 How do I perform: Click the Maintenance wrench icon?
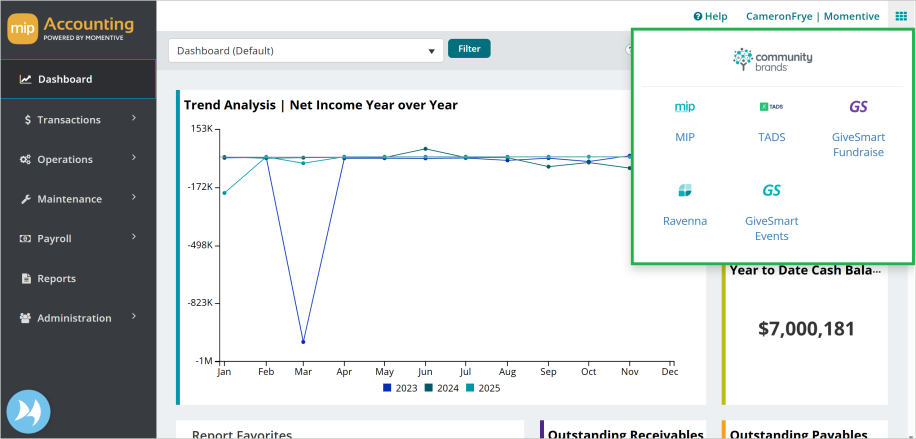(26, 199)
